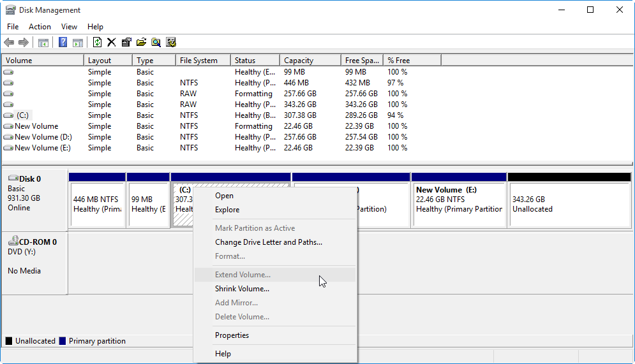This screenshot has height=364, width=635.
Task: Click the 289.26 GB free space cell
Action: [361, 115]
